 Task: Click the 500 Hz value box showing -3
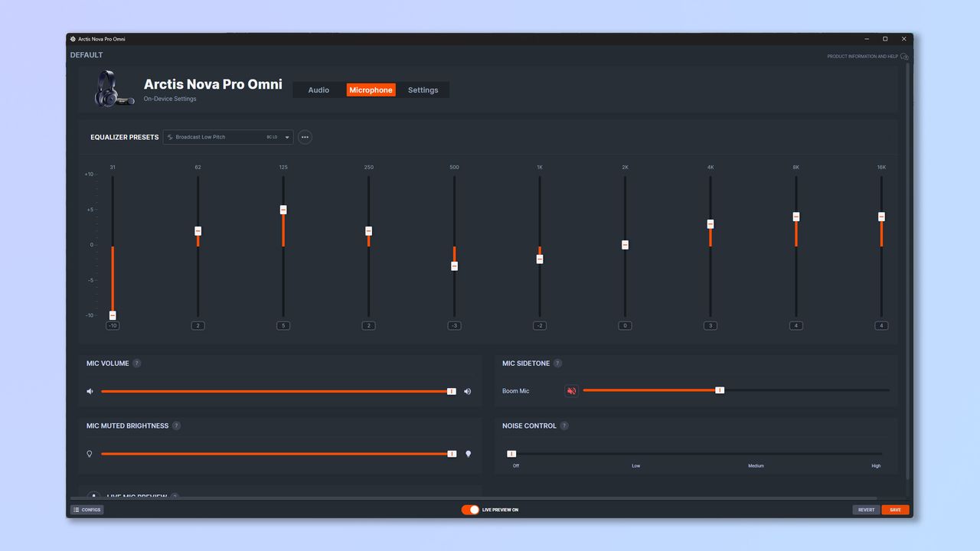454,326
